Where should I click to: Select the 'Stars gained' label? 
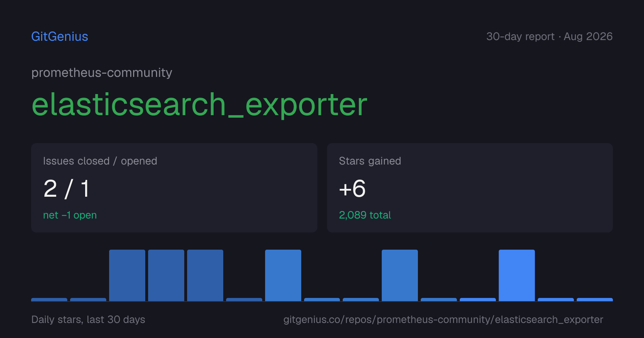coord(370,161)
